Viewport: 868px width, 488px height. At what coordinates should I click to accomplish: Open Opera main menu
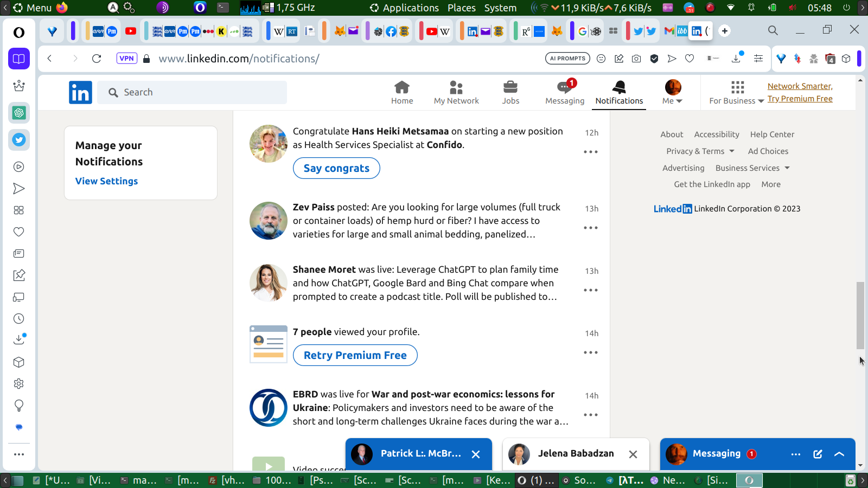(19, 33)
